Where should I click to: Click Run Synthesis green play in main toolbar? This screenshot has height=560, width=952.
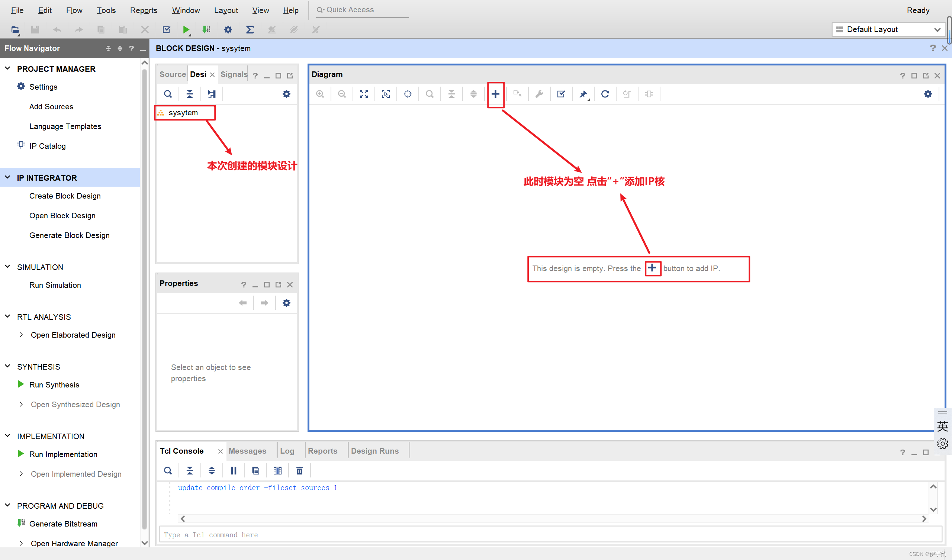click(186, 29)
